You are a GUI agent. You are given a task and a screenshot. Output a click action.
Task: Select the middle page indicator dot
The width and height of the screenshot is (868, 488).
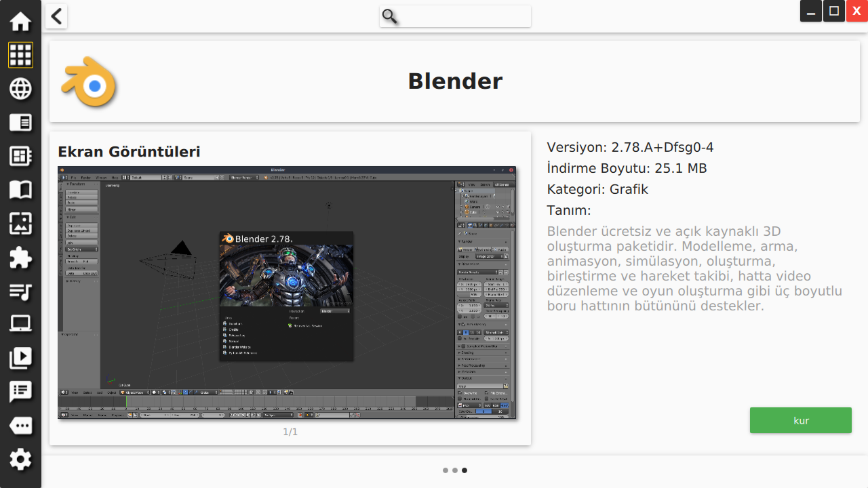tap(455, 470)
